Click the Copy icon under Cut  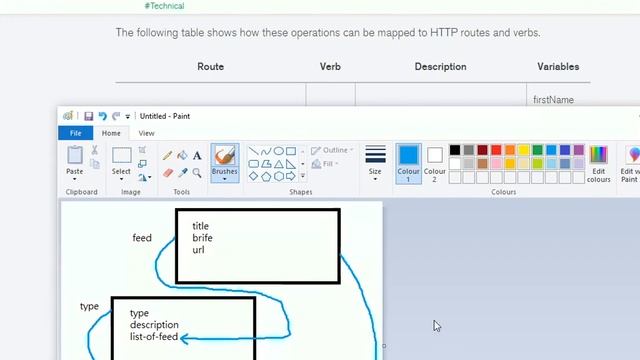coord(95,164)
